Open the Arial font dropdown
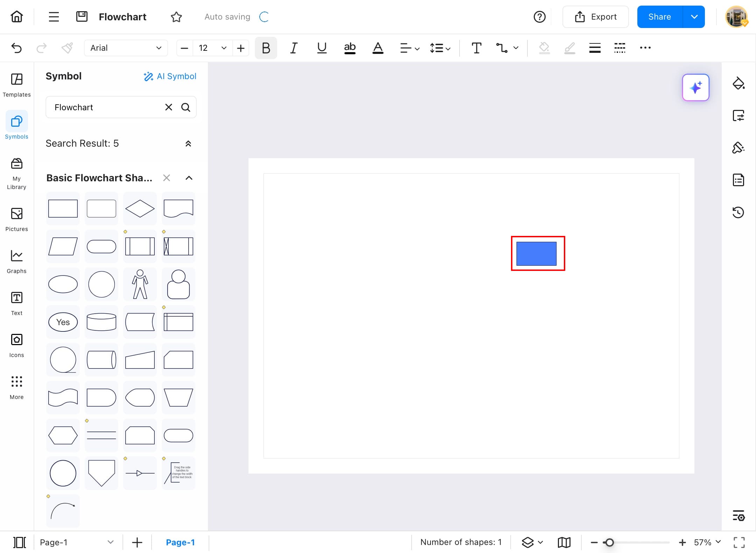This screenshot has width=756, height=553. [x=126, y=48]
